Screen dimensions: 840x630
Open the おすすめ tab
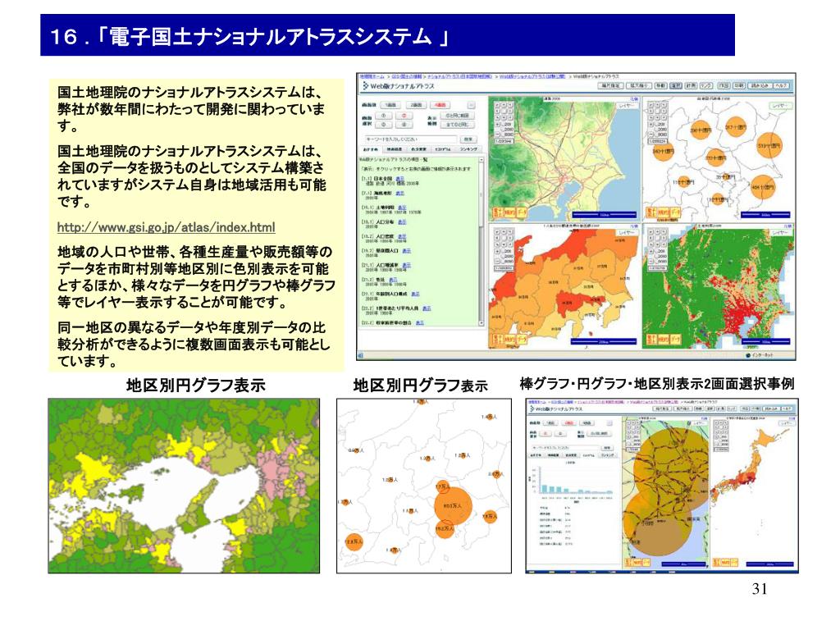[371, 149]
